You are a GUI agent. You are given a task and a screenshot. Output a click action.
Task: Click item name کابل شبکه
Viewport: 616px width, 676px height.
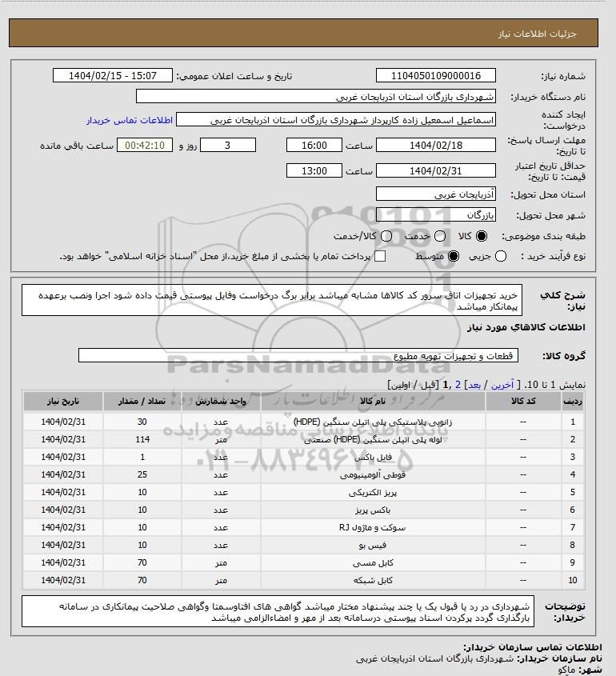click(373, 580)
